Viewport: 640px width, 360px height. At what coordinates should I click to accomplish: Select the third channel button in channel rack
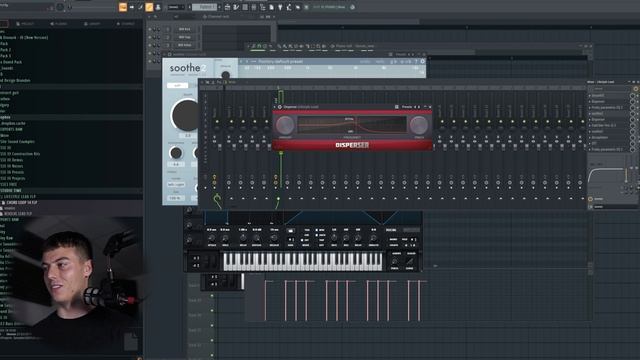pos(184,45)
